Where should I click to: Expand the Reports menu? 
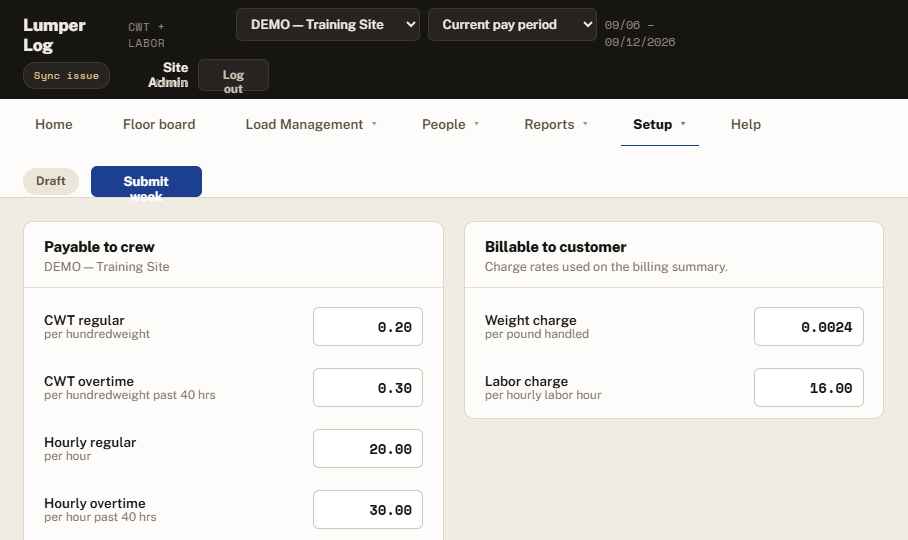point(556,124)
